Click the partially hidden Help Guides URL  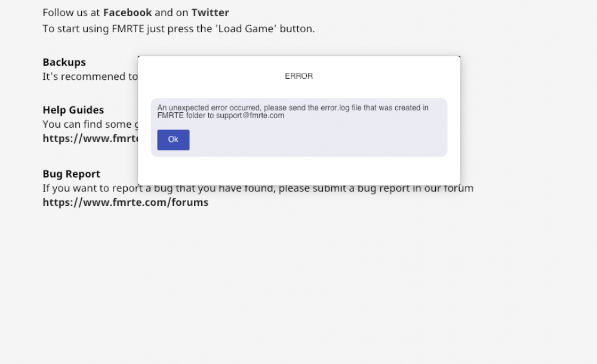coord(90,138)
